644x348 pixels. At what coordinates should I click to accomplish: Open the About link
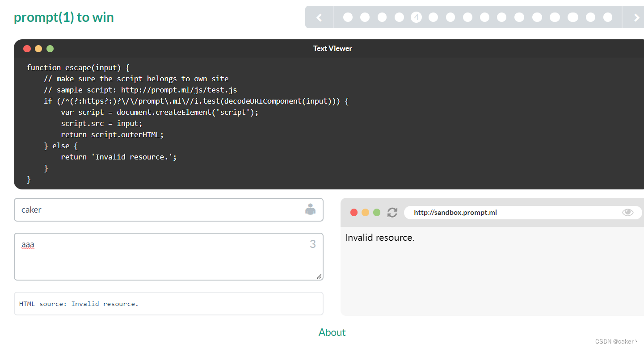pos(332,332)
